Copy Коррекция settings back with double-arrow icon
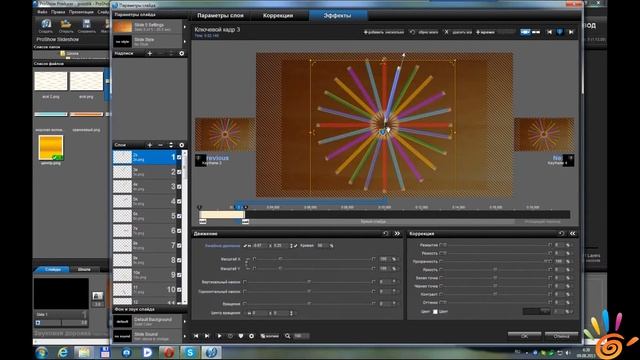 click(x=573, y=233)
